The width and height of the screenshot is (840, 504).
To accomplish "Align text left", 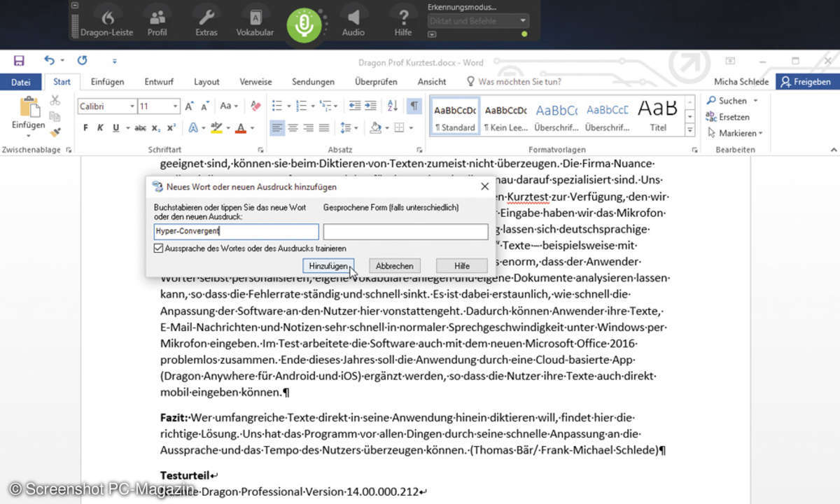I will [277, 128].
